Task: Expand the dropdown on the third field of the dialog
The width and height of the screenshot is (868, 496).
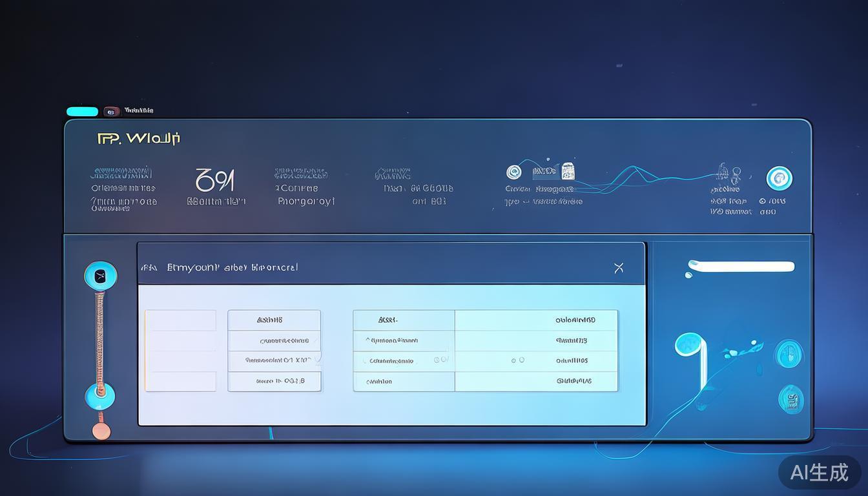Action: [x=318, y=359]
